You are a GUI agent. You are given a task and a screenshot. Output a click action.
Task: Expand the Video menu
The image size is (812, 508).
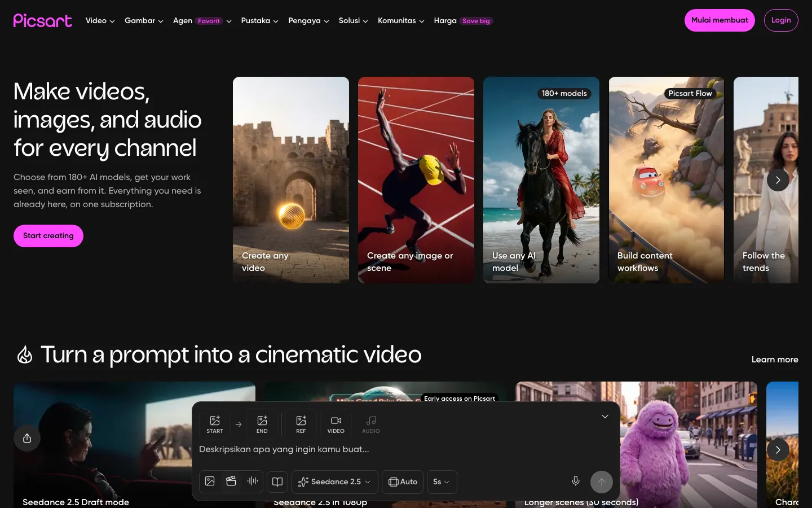tap(100, 21)
